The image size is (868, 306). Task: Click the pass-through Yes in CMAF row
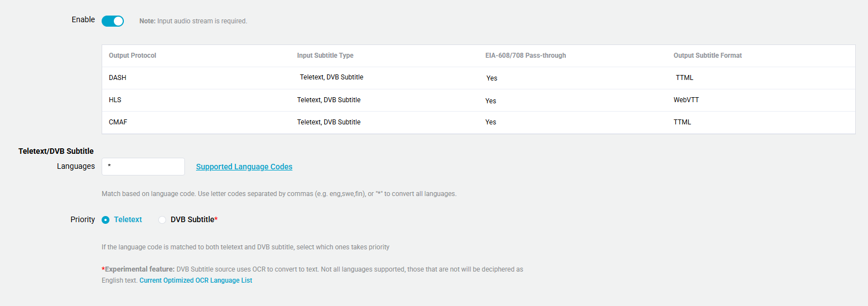490,122
